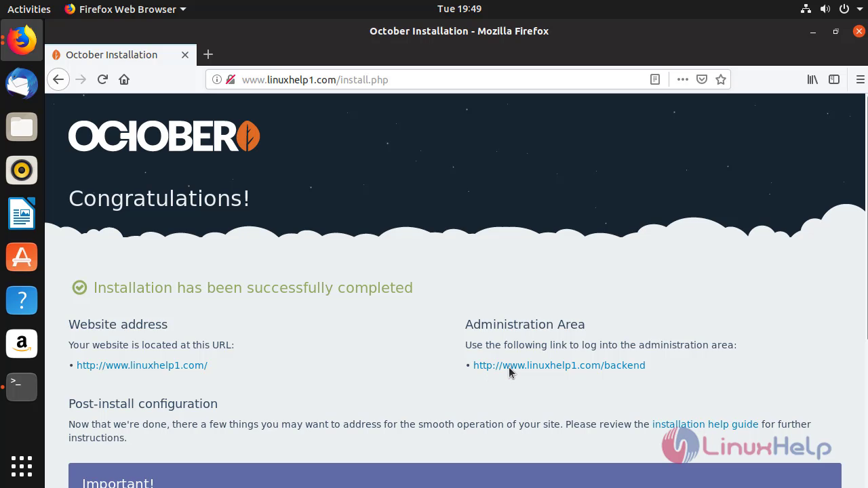Screen dimensions: 868x488
Task: Save page to Pocket
Action: (x=702, y=79)
